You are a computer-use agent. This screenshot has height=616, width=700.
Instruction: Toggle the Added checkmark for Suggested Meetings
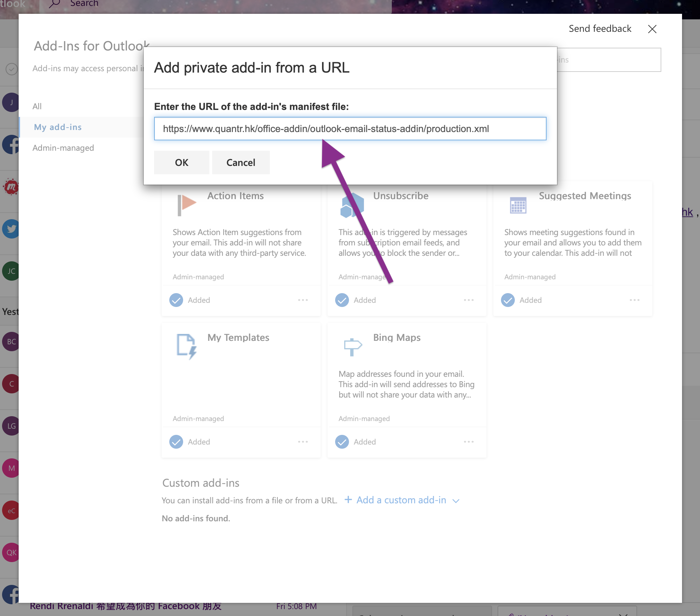point(508,300)
